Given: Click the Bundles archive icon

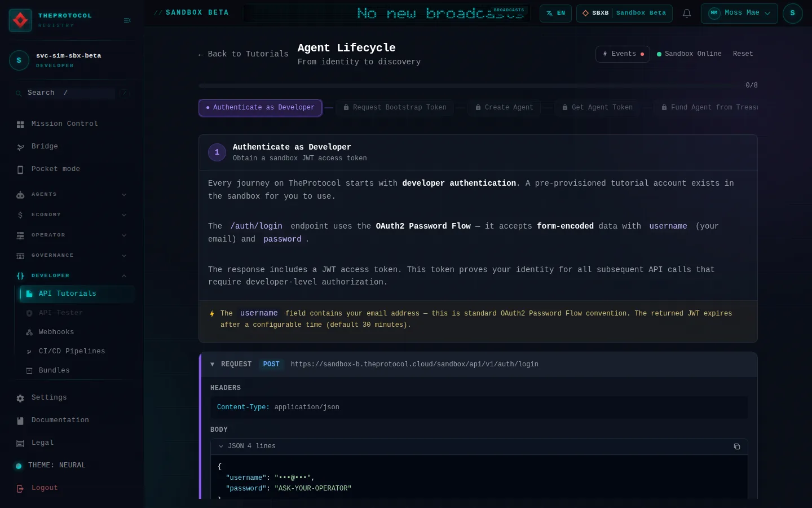Looking at the screenshot, I should [29, 371].
